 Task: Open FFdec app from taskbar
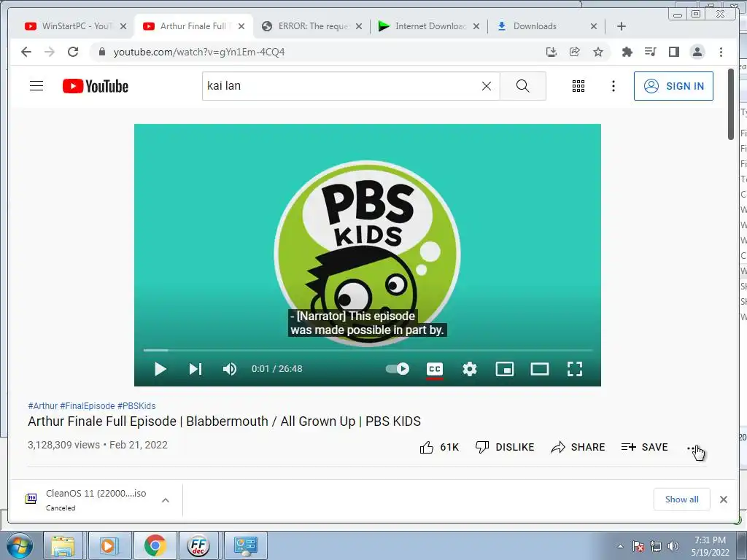[x=198, y=545]
